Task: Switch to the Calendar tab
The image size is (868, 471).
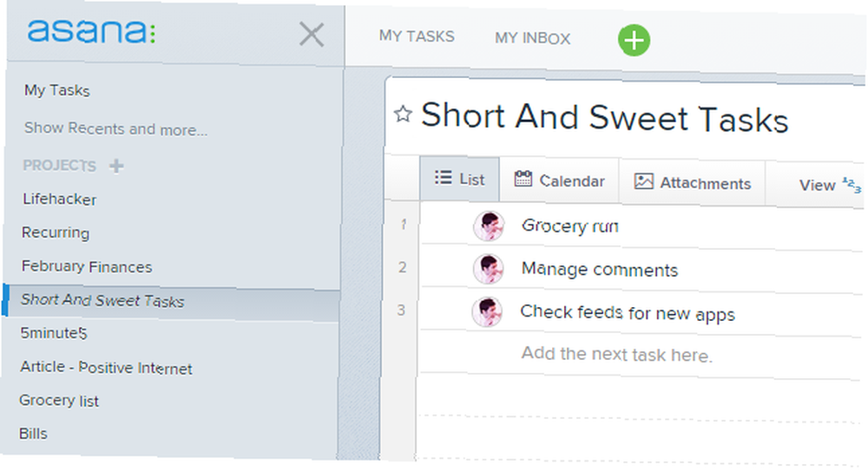Action: [x=559, y=180]
